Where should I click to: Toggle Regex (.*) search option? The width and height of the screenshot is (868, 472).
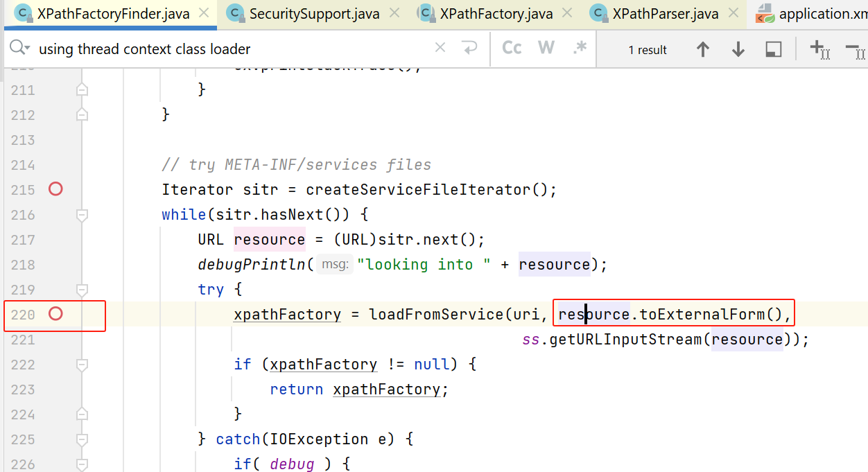580,48
